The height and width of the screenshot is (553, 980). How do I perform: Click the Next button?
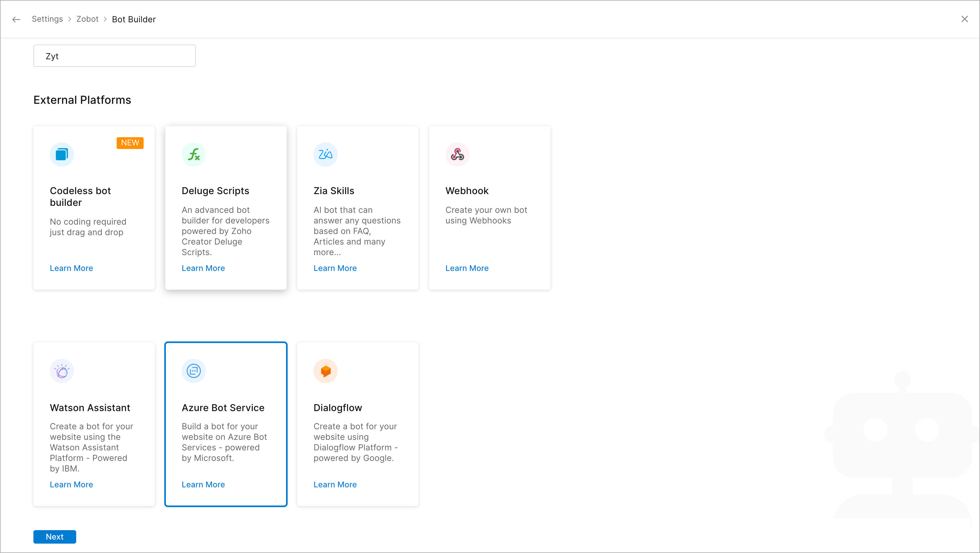point(55,537)
